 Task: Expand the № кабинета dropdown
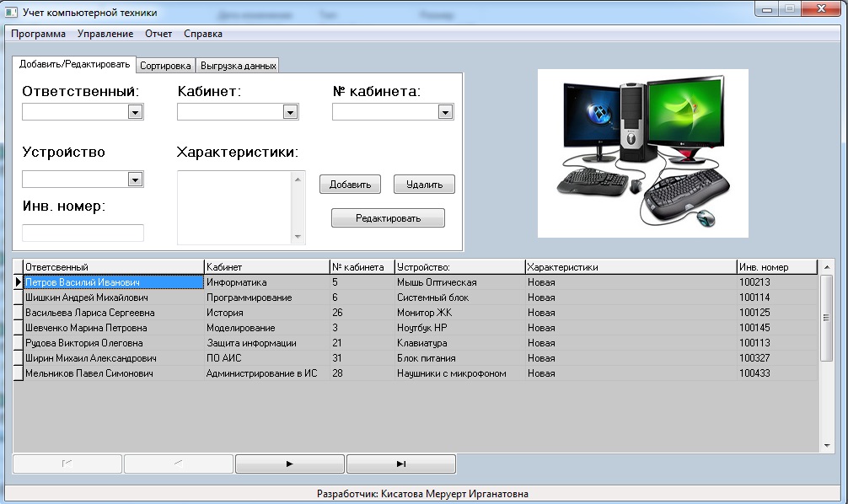pos(445,112)
